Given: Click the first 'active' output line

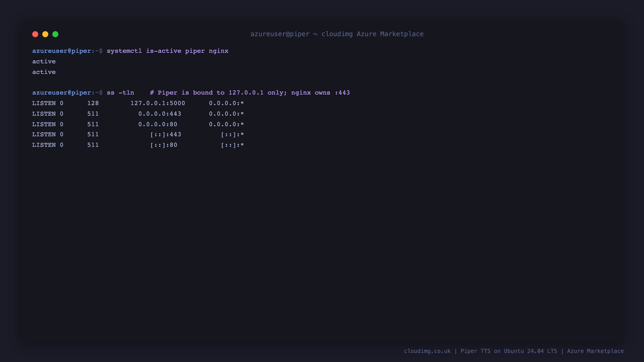Looking at the screenshot, I should tap(44, 61).
